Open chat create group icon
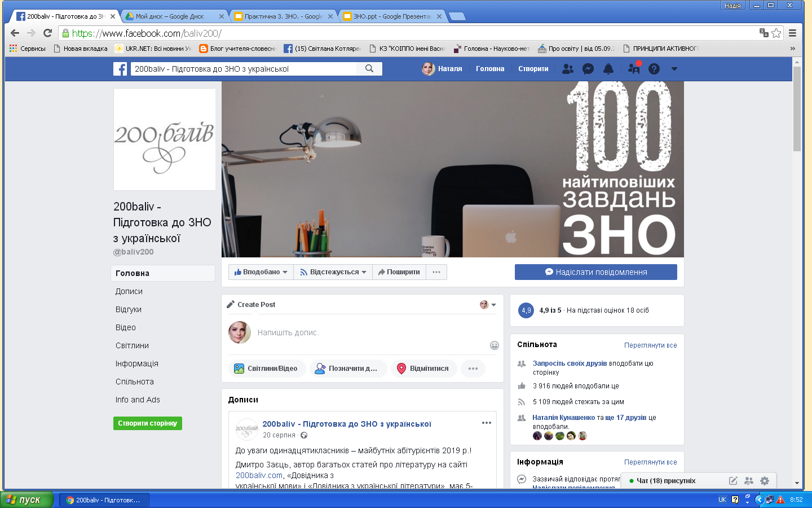The image size is (812, 508). point(749,481)
